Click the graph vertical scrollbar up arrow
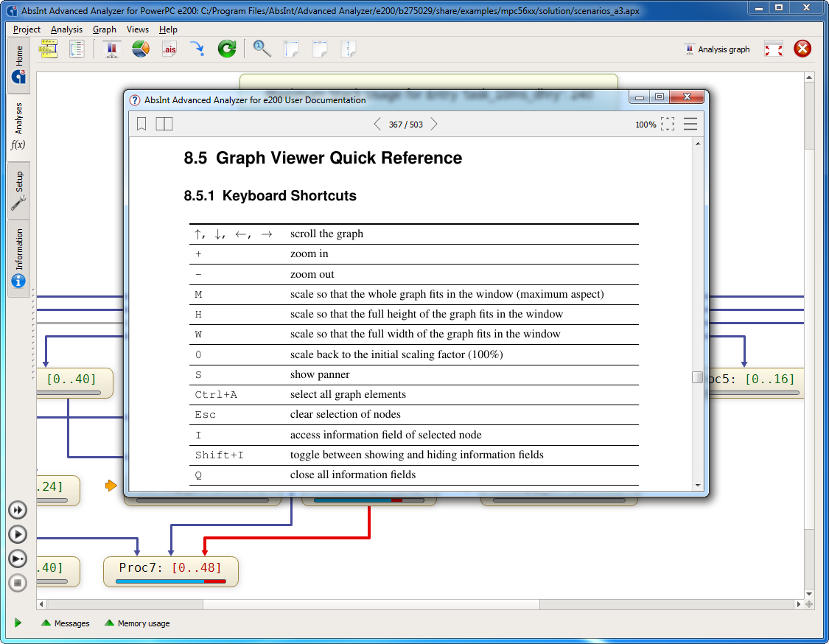This screenshot has width=829, height=644. tap(809, 77)
